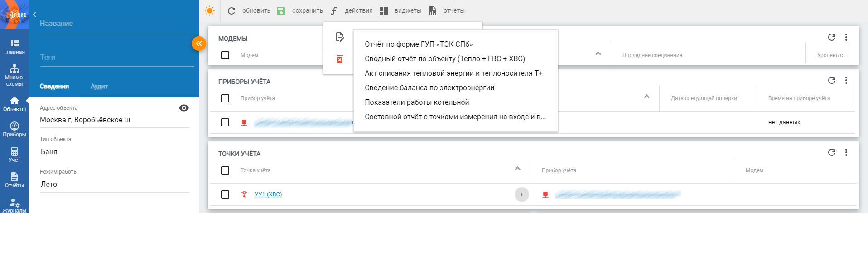Toggle sort arrow on Точка учёта column
The width and height of the screenshot is (868, 272).
click(x=517, y=169)
